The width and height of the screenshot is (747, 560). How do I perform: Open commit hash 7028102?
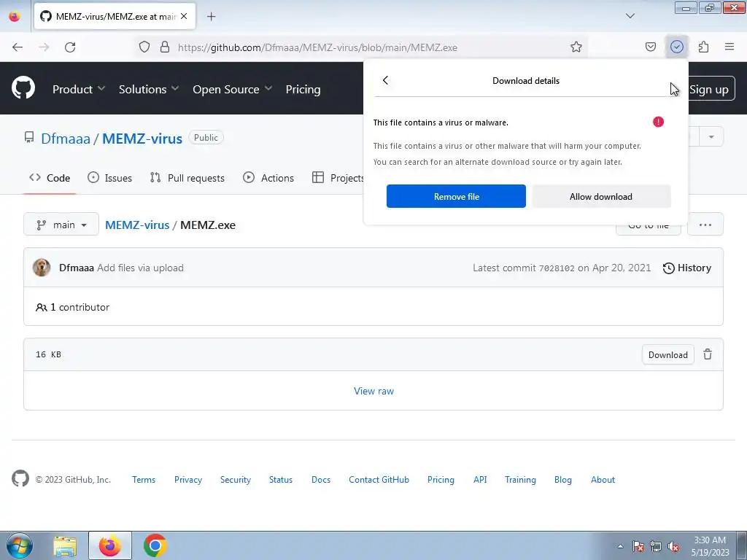tap(557, 268)
